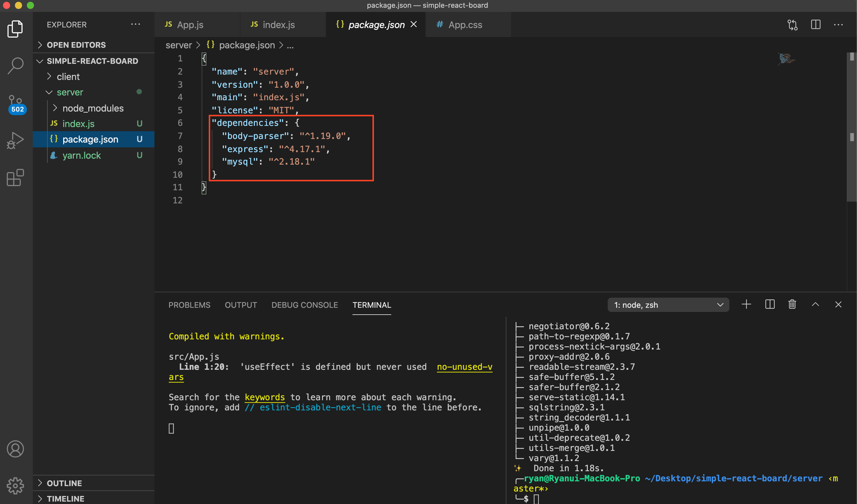Click the Accounts icon in activity bar
Screen dimensions: 857x504
pos(15,449)
